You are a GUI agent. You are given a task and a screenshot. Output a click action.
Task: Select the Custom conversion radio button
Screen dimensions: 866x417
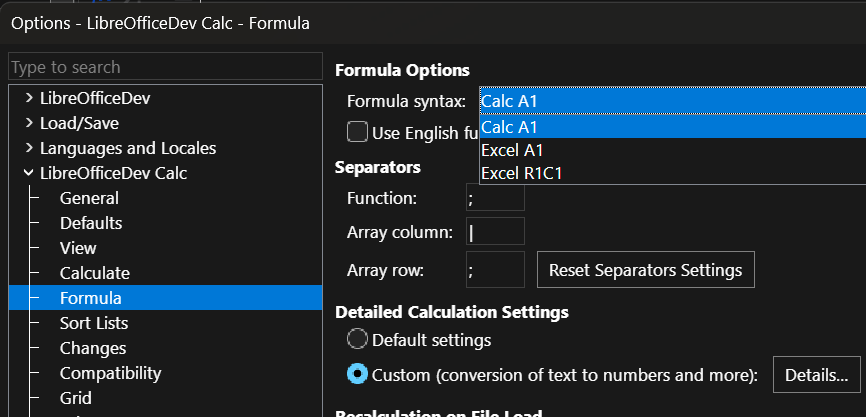357,374
